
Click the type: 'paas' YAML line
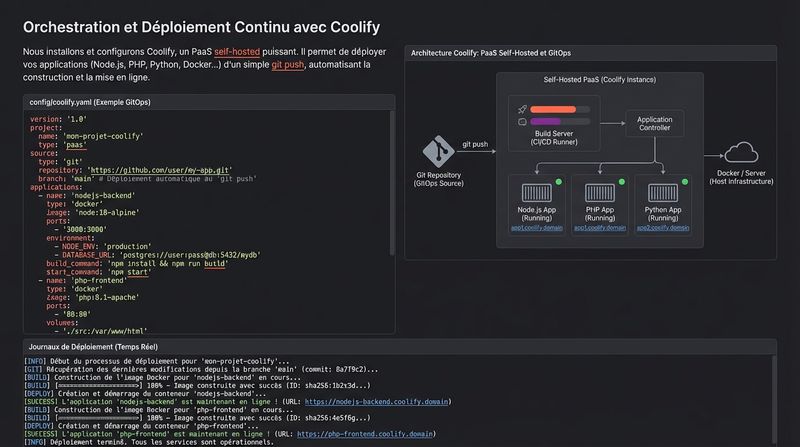(x=62, y=145)
